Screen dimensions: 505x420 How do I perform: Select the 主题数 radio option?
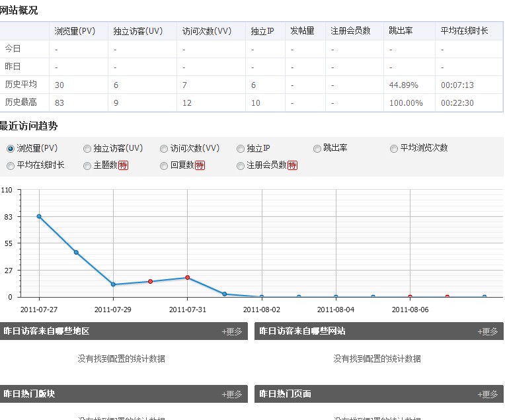[87, 165]
